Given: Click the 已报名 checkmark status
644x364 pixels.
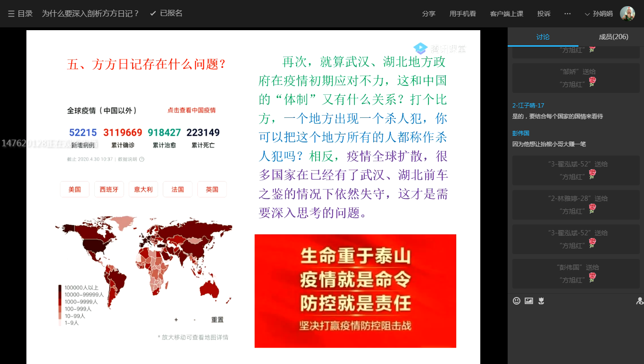Looking at the screenshot, I should coord(166,14).
